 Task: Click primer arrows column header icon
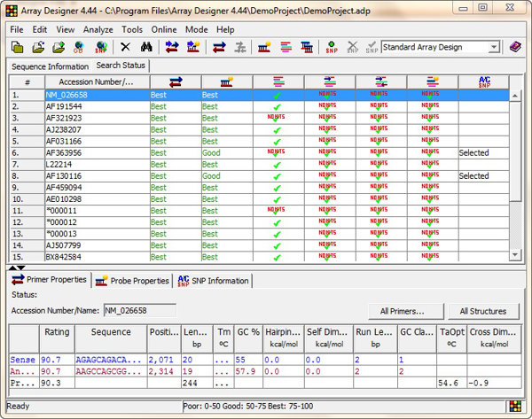[x=176, y=81]
